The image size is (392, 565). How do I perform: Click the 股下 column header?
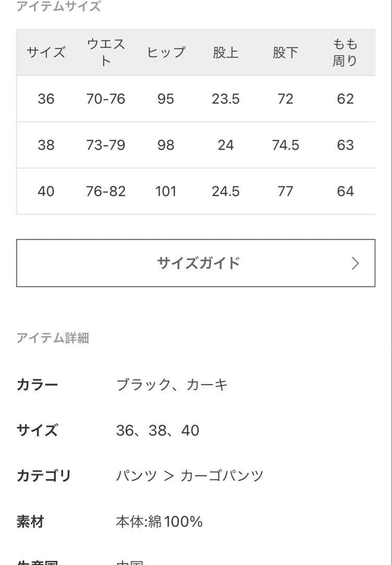click(285, 52)
